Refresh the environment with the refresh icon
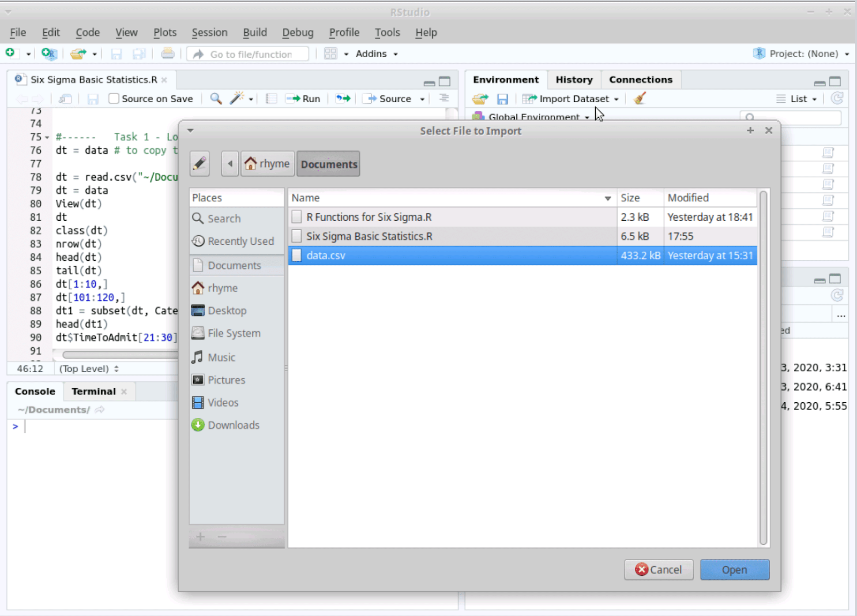Viewport: 857px width, 616px height. click(x=837, y=99)
